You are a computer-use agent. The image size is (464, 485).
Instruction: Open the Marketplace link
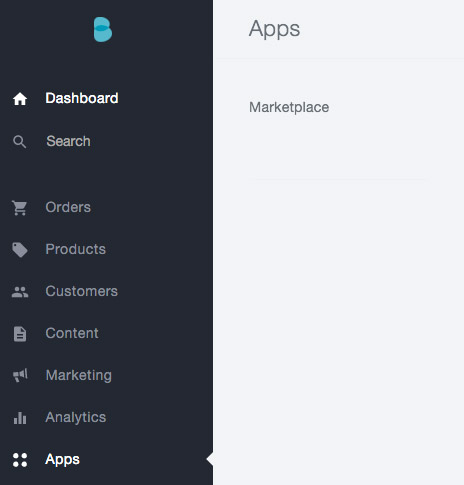tap(289, 108)
